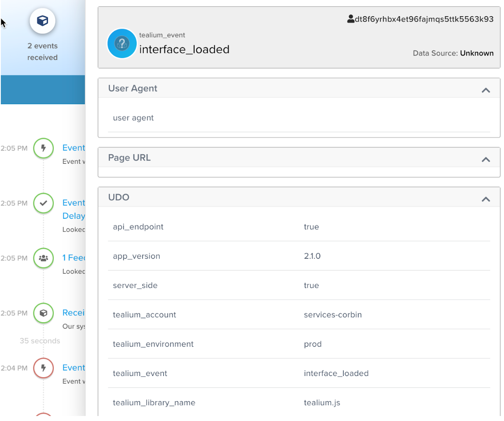Collapse the User Agent section
This screenshot has width=504, height=421.
click(485, 90)
